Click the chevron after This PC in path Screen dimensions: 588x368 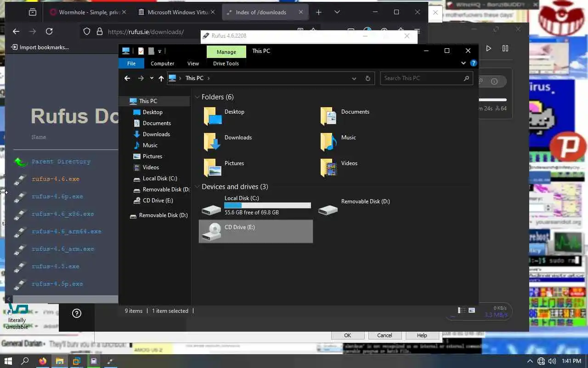209,78
